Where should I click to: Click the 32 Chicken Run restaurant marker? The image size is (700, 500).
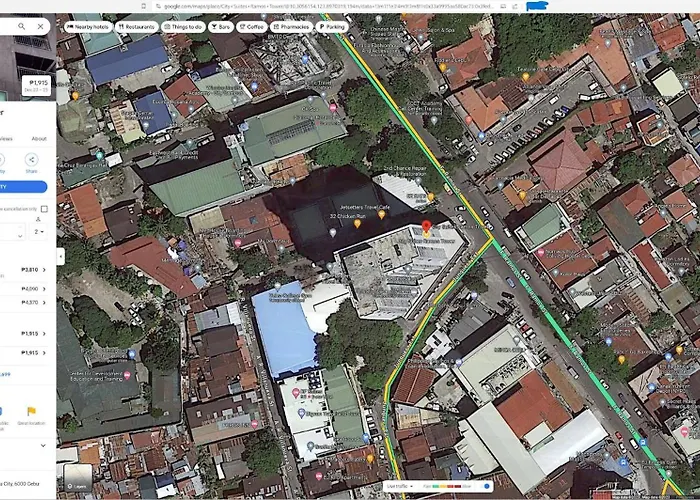tap(357, 223)
